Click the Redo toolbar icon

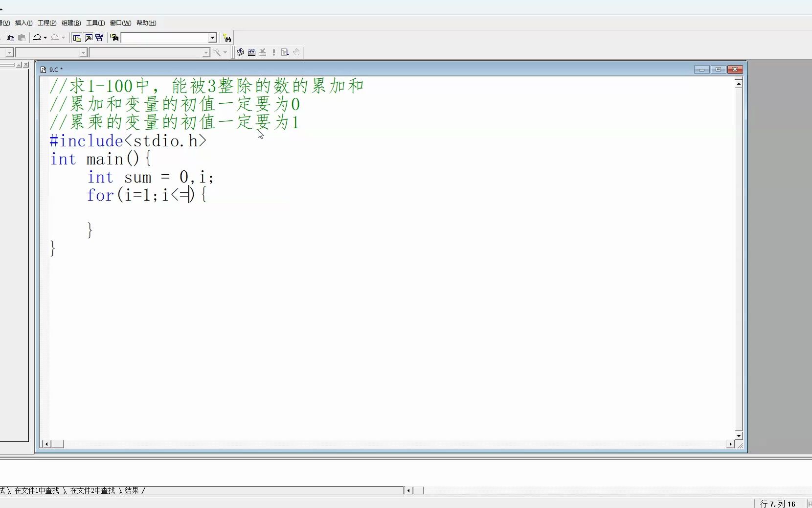(55, 38)
